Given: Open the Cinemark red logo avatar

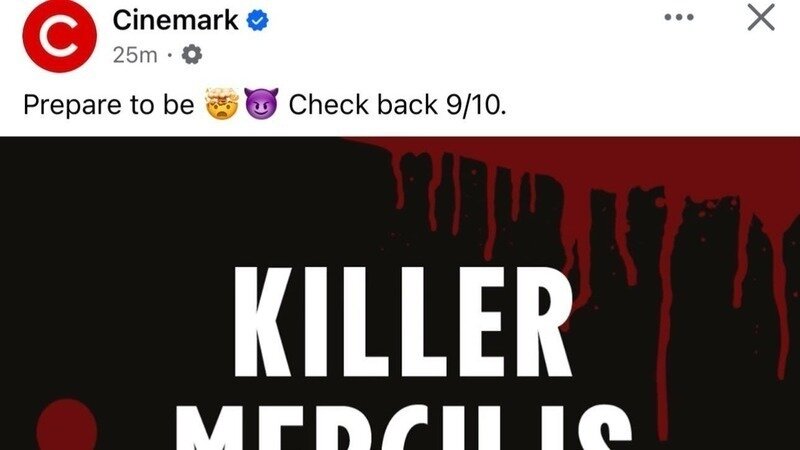Looking at the screenshot, I should click(60, 36).
